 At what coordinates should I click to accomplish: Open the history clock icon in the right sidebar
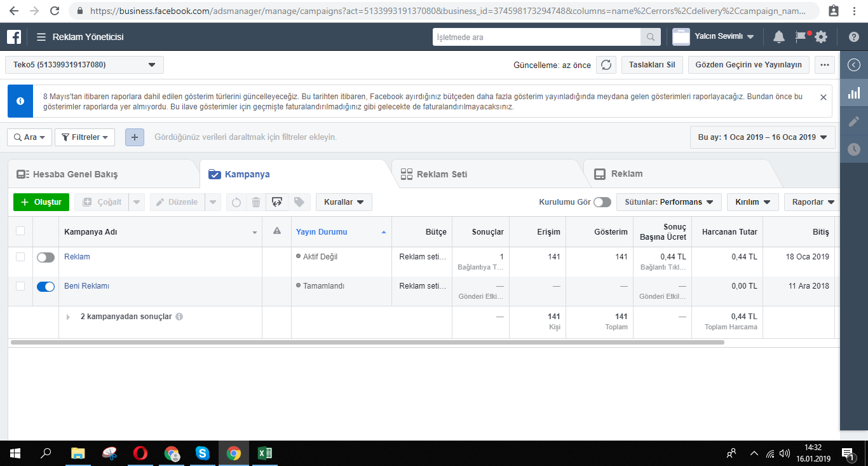(x=854, y=149)
